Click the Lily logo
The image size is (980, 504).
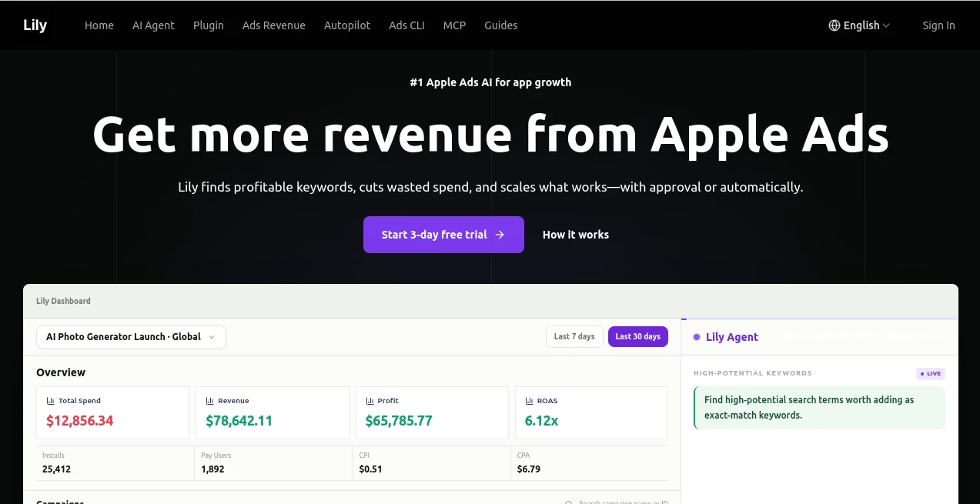[x=35, y=25]
